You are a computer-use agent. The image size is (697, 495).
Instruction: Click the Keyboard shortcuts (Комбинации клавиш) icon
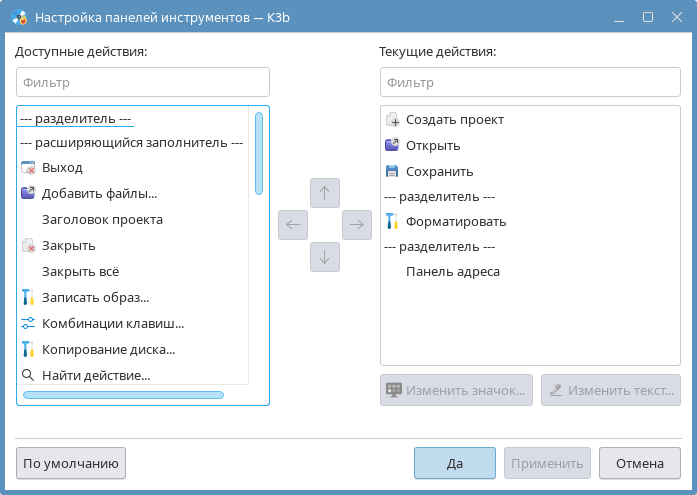[28, 323]
